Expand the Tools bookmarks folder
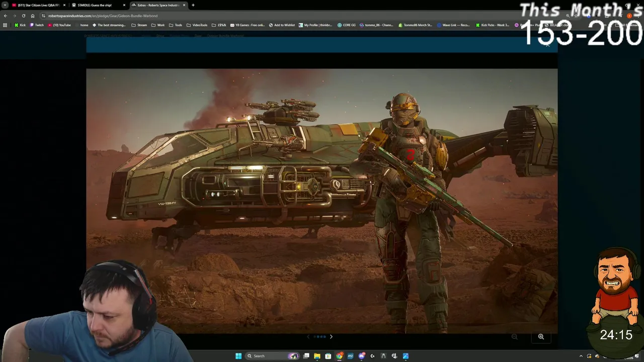 pos(176,25)
